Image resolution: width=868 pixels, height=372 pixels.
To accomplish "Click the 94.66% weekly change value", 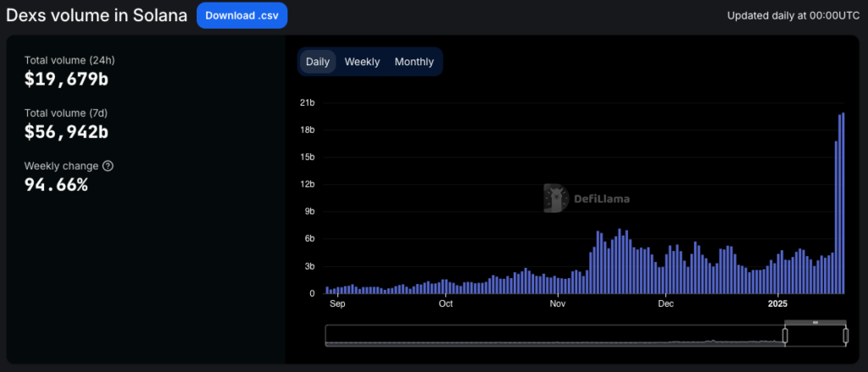I will coord(56,184).
